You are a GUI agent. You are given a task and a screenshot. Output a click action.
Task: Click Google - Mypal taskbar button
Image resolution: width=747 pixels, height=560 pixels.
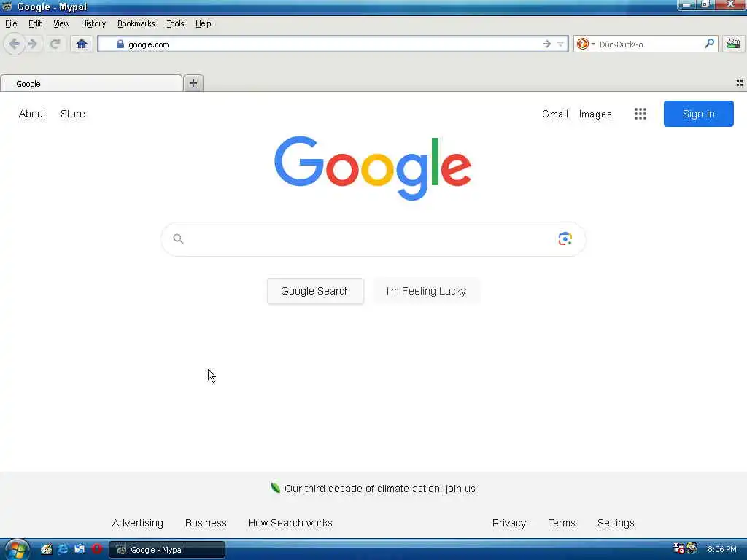[167, 550]
